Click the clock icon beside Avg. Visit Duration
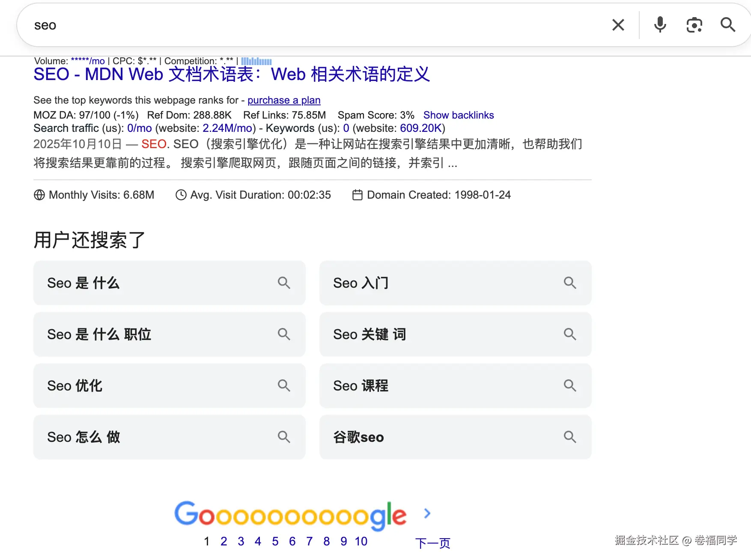This screenshot has height=560, width=751. point(181,195)
